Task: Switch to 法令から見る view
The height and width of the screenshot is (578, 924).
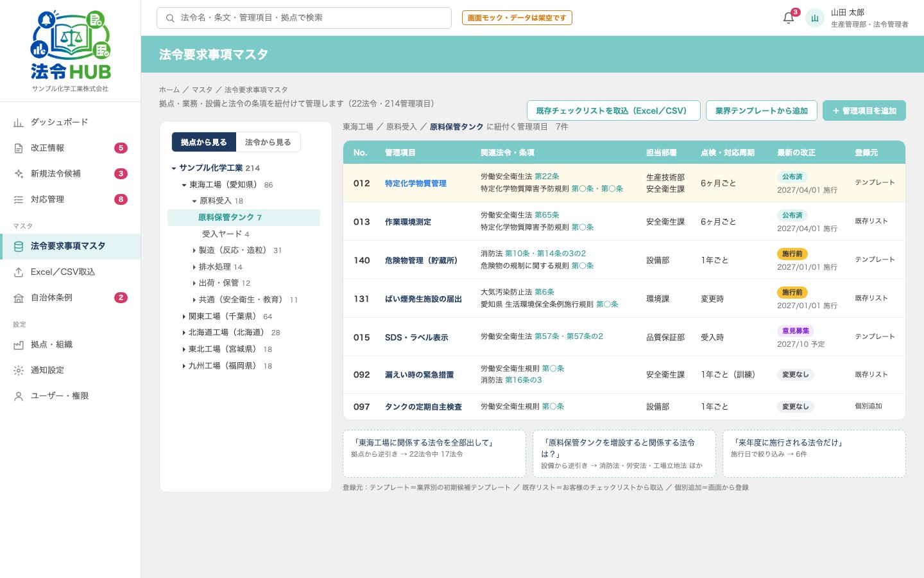Action: pos(268,142)
